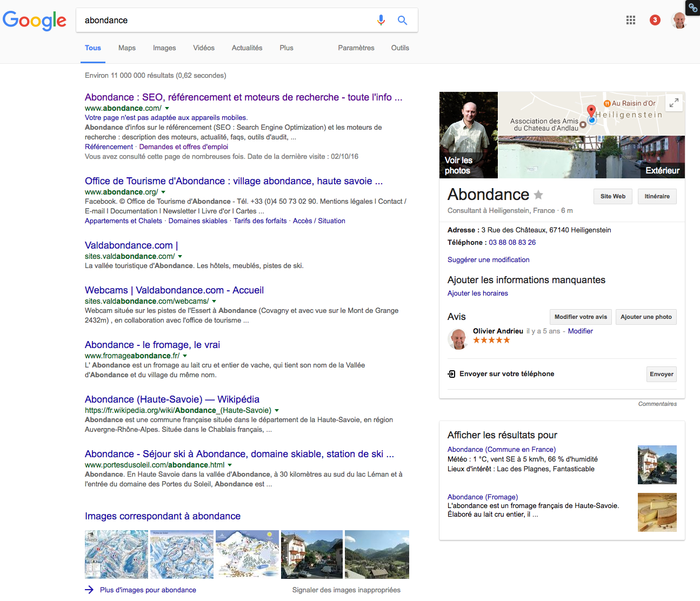700x601 pixels.
Task: Select the Tous tab
Action: click(x=93, y=48)
